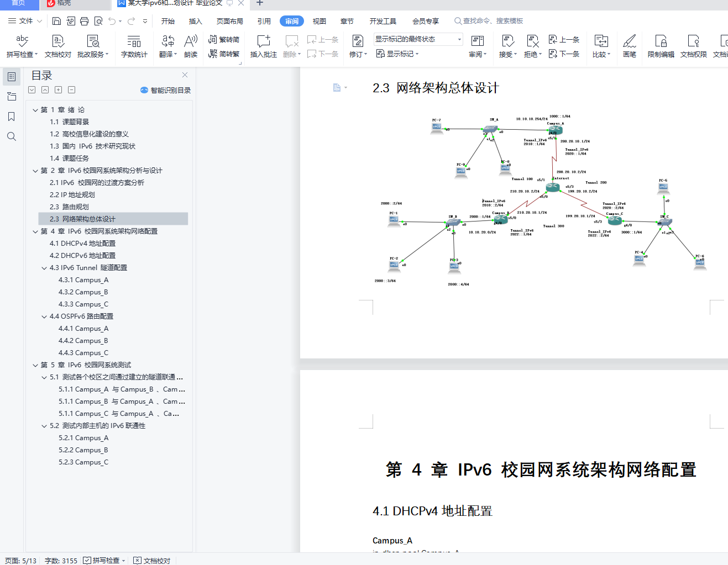Switch to 开始 ribbon tab

point(168,21)
